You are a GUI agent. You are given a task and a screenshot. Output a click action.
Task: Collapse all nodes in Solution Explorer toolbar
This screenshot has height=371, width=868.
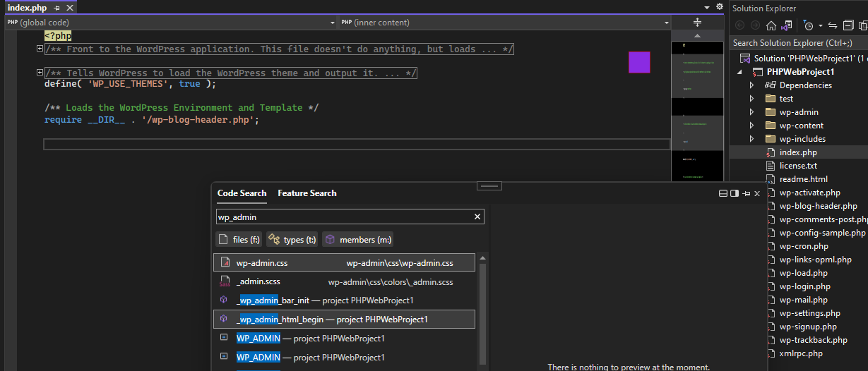pyautogui.click(x=848, y=25)
